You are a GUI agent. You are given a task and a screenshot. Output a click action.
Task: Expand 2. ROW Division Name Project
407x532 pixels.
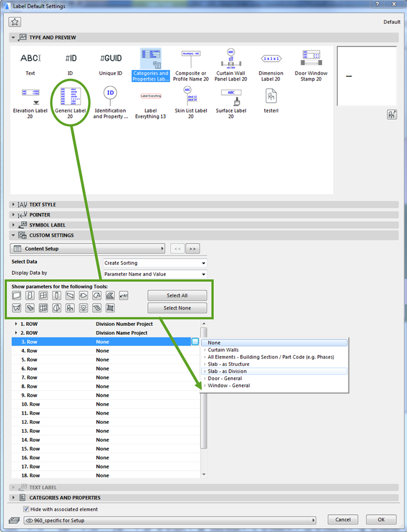tap(16, 333)
